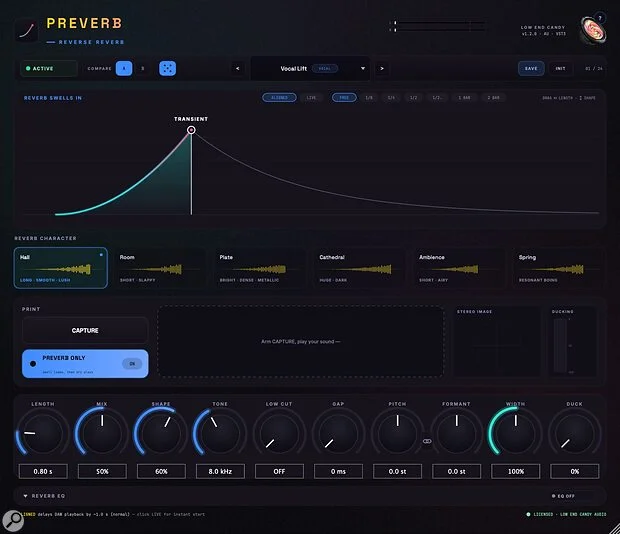The image size is (620, 534).
Task: Select FREE length sync option
Action: point(344,98)
